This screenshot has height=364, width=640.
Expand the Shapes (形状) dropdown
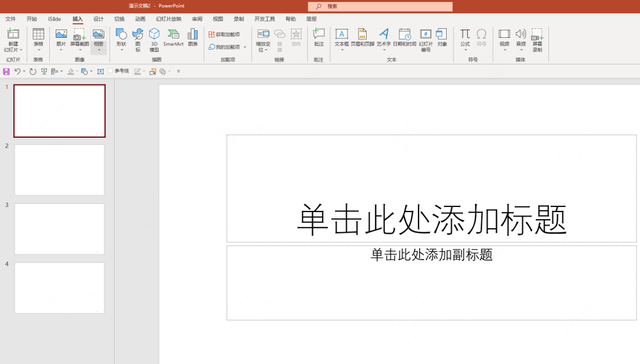point(121,50)
